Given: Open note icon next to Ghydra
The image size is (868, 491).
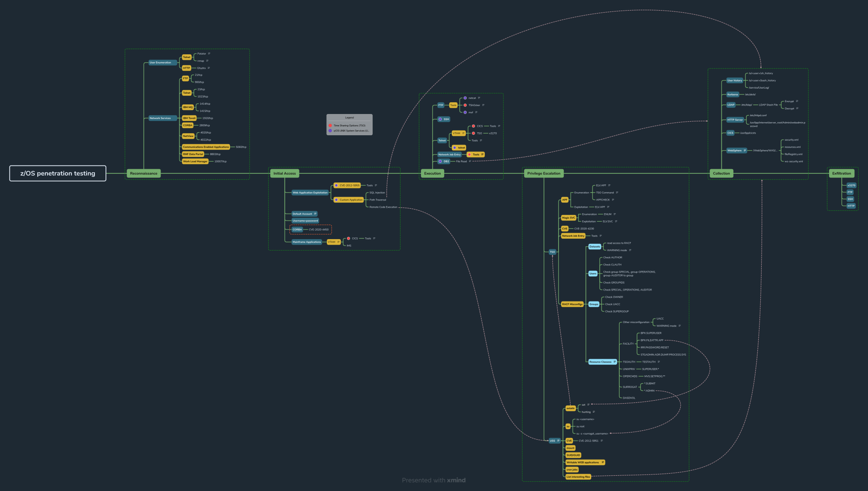Looking at the screenshot, I should 209,68.
